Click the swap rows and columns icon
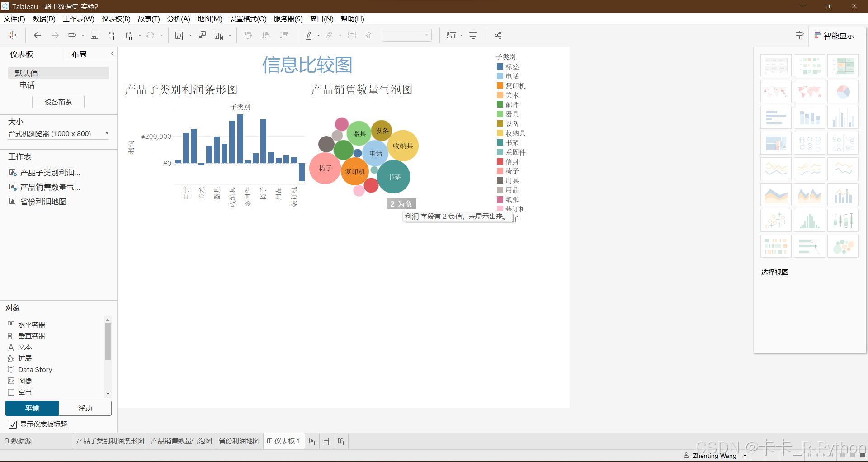The width and height of the screenshot is (868, 462). [x=248, y=35]
